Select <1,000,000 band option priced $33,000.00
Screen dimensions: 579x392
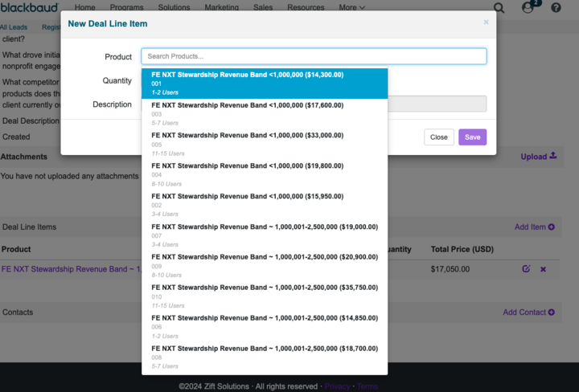[x=265, y=144]
